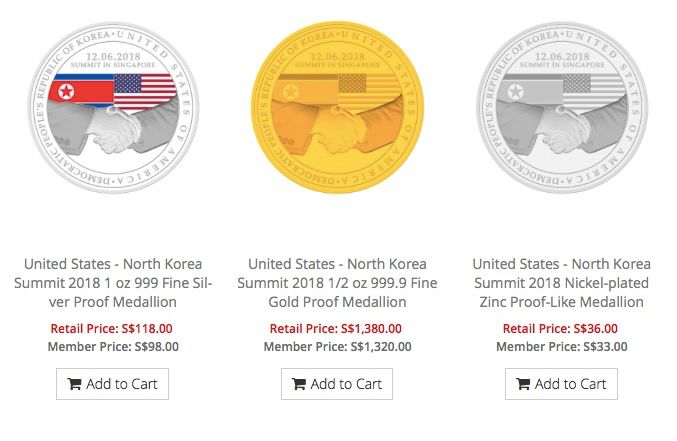
Task: Add the Nickel-plated Zinc Medallion to cart
Action: [560, 384]
